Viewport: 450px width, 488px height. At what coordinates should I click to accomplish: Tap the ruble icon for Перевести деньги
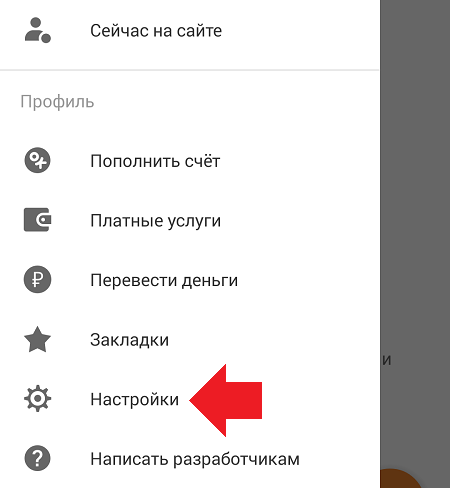(37, 279)
